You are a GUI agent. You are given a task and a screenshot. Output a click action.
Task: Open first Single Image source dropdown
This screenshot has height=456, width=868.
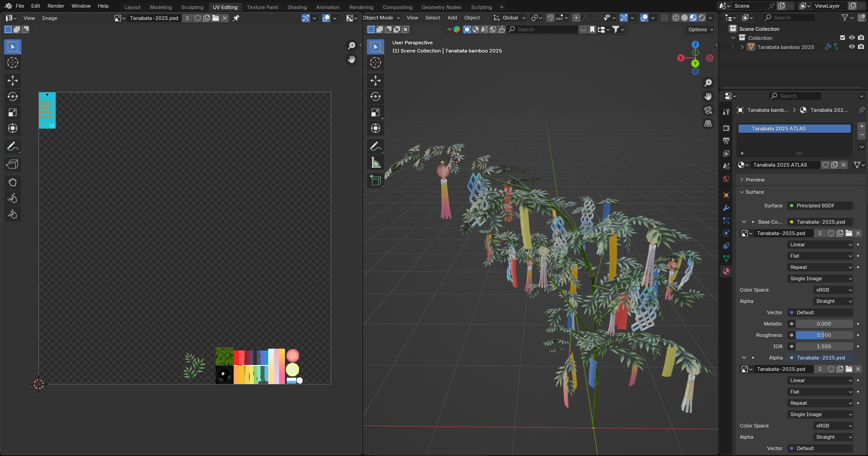click(x=820, y=278)
